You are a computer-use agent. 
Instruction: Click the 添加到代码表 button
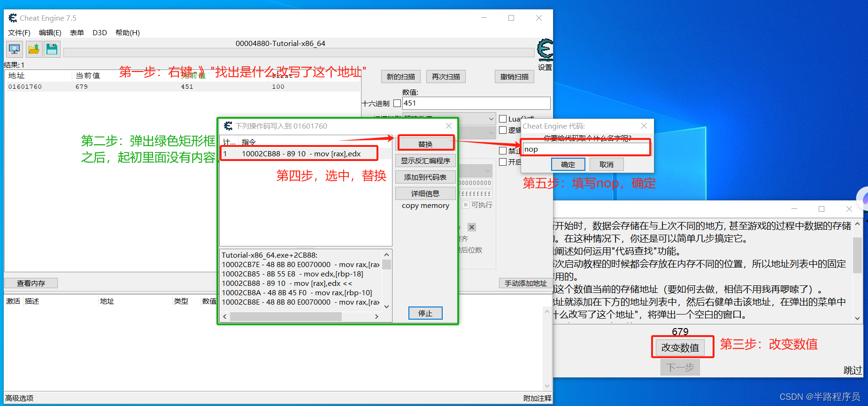click(x=426, y=177)
